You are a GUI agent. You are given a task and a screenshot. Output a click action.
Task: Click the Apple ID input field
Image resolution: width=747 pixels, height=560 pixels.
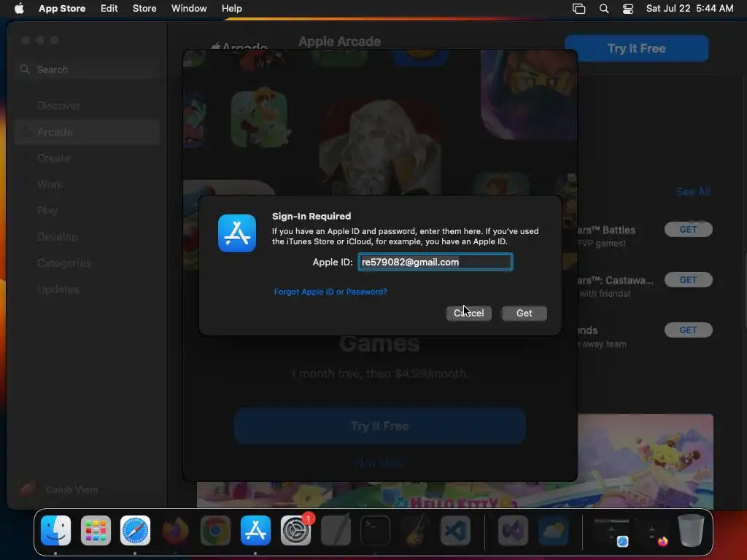point(435,262)
